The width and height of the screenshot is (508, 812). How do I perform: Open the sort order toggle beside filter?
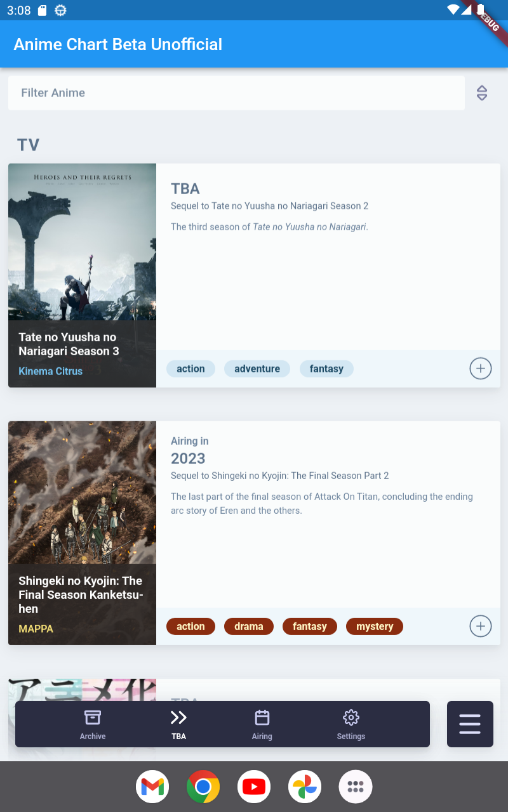482,93
